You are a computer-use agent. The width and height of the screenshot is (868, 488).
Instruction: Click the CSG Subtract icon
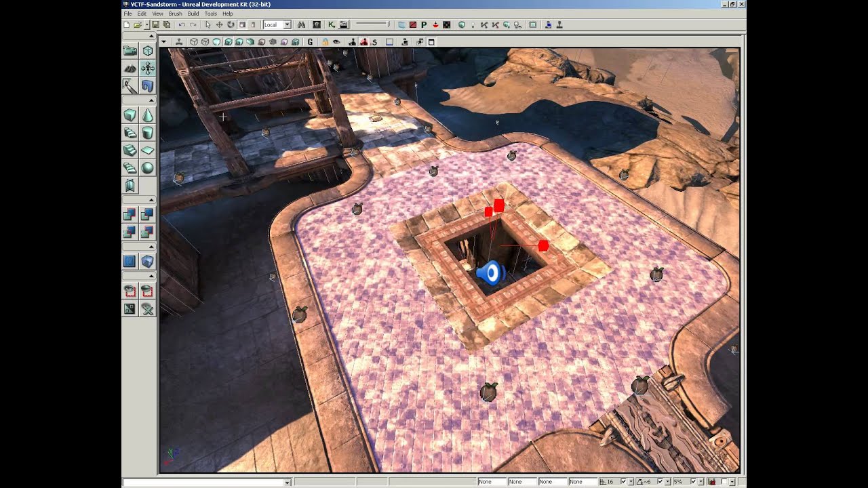147,215
